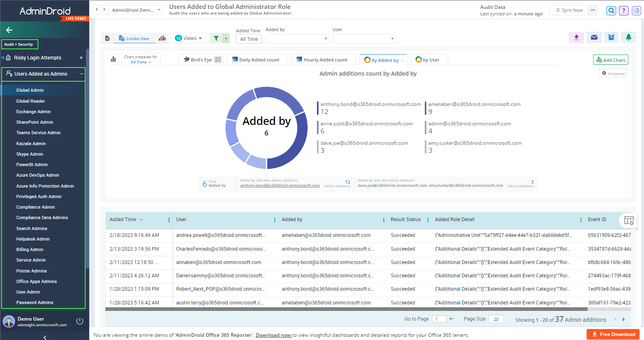The width and height of the screenshot is (644, 340).
Task: Click the All Time added time button
Action: (249, 39)
